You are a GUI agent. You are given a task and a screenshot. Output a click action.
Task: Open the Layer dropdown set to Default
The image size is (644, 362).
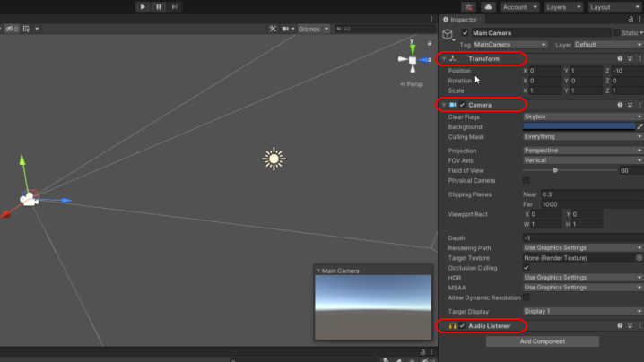pyautogui.click(x=608, y=44)
